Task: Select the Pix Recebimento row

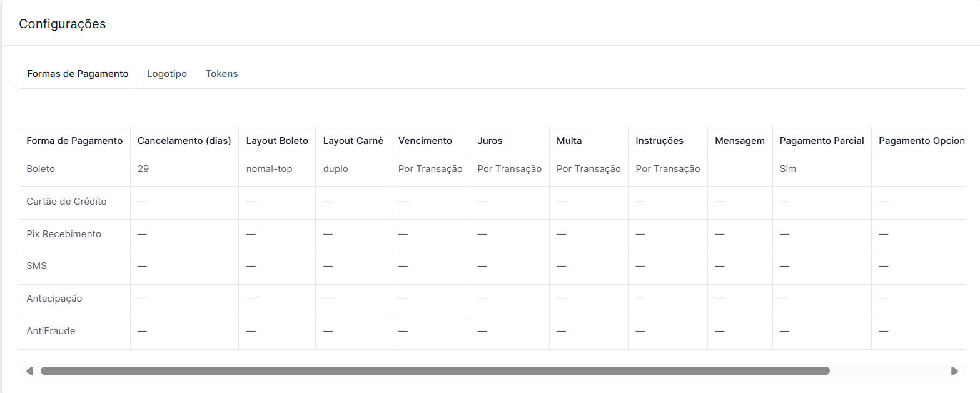Action: pyautogui.click(x=64, y=234)
